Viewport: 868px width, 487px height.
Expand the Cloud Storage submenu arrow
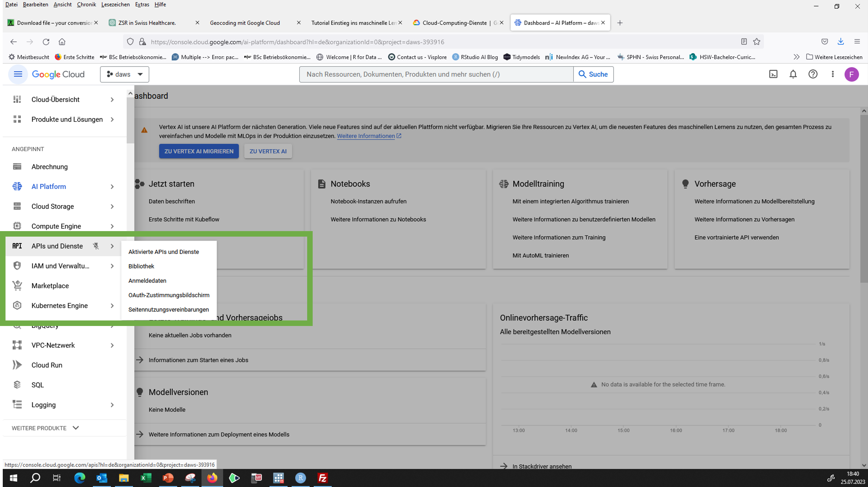point(112,206)
